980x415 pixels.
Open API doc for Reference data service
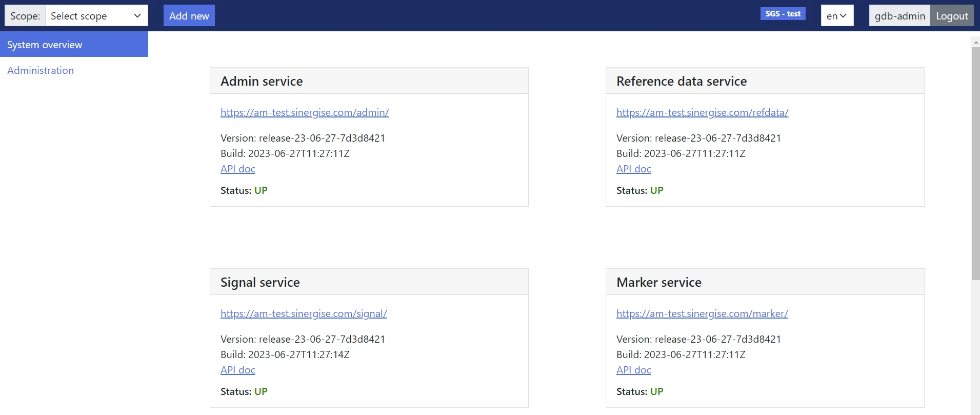tap(634, 169)
